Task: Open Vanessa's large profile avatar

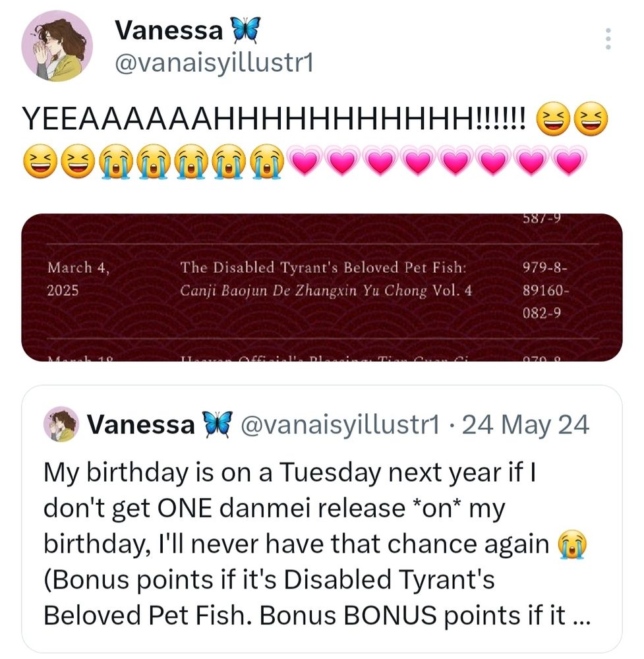Action: pyautogui.click(x=57, y=46)
